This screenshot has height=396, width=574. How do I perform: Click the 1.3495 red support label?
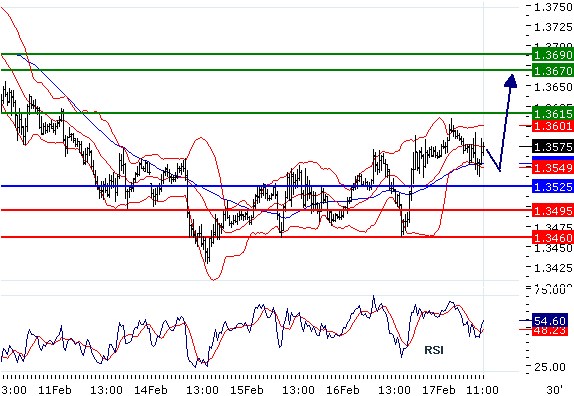tap(553, 211)
